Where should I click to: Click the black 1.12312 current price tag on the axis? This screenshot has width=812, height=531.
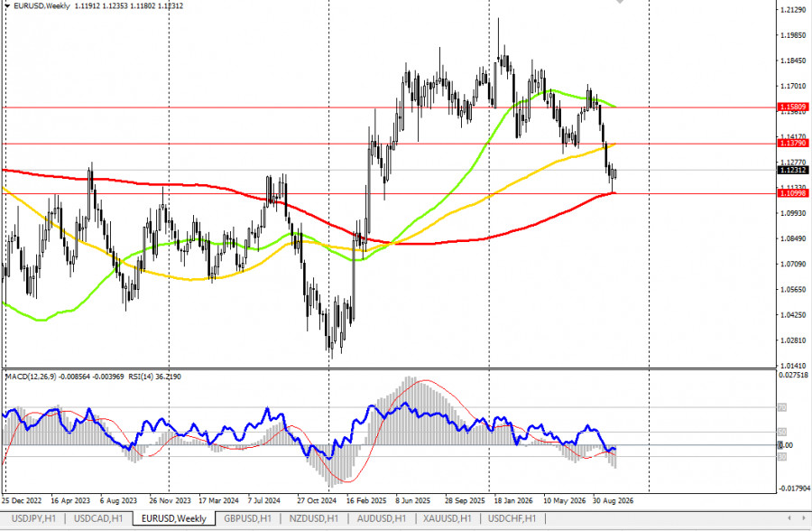point(793,170)
